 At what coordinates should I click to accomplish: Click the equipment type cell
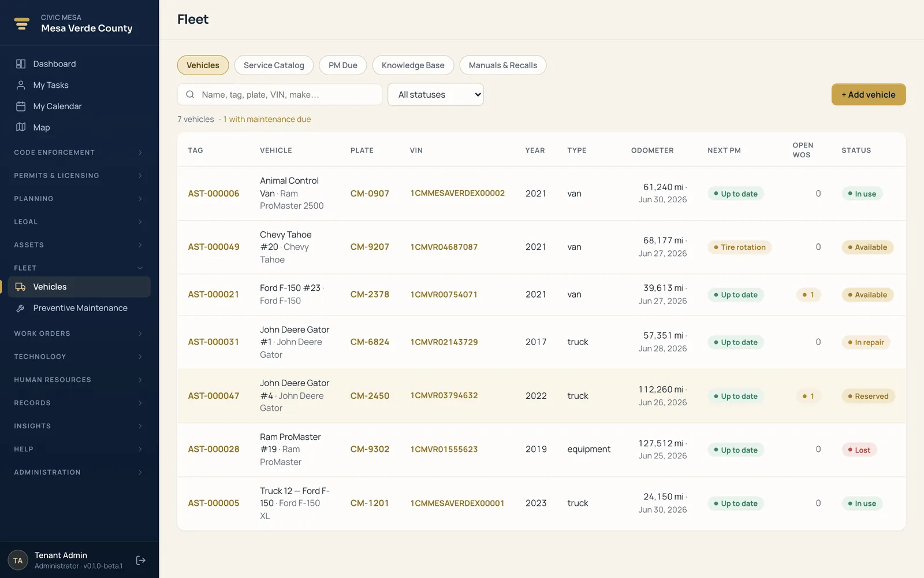pos(588,449)
